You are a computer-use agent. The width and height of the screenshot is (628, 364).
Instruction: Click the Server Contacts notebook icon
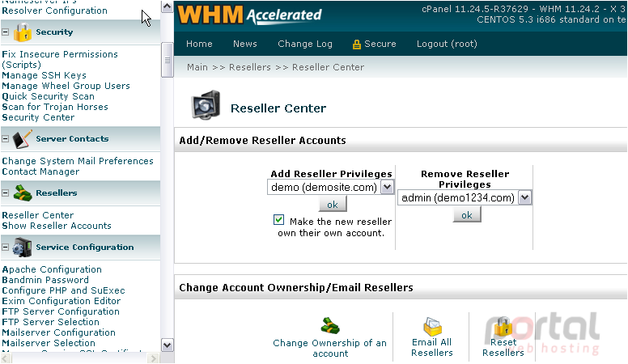(23, 139)
